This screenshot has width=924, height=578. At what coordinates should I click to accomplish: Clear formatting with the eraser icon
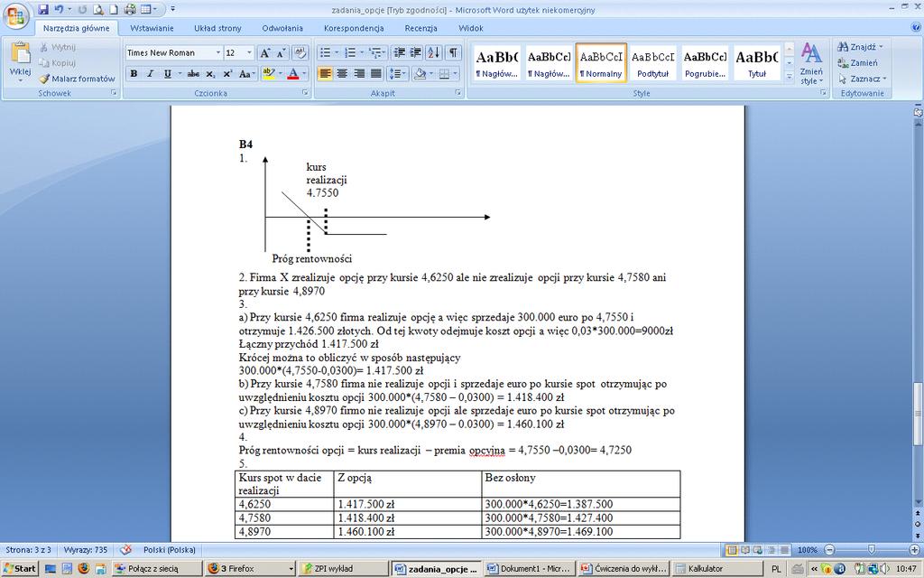(x=300, y=53)
